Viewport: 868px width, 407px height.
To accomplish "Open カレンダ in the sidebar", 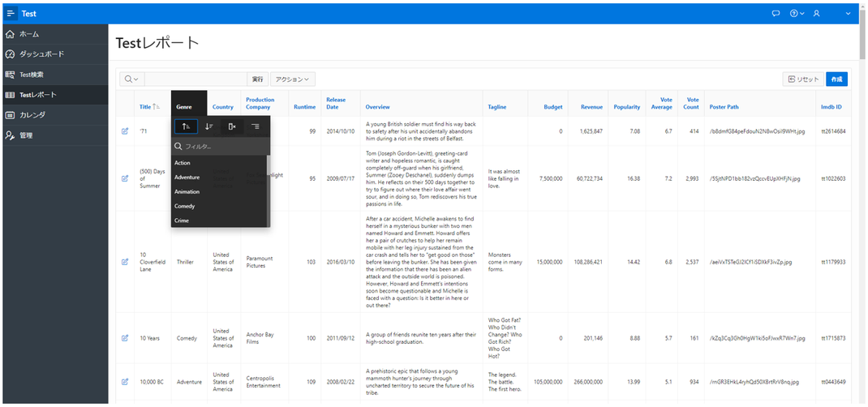I will [x=55, y=115].
